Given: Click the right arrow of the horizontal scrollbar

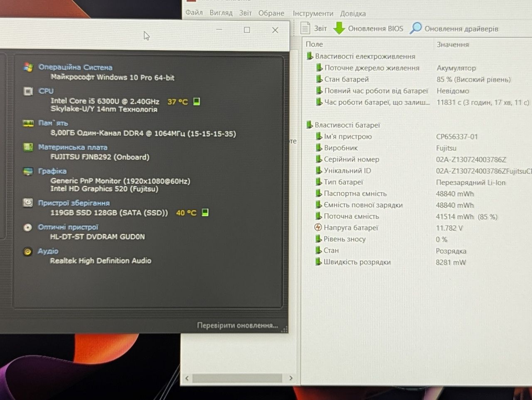Looking at the screenshot, I should [x=291, y=378].
